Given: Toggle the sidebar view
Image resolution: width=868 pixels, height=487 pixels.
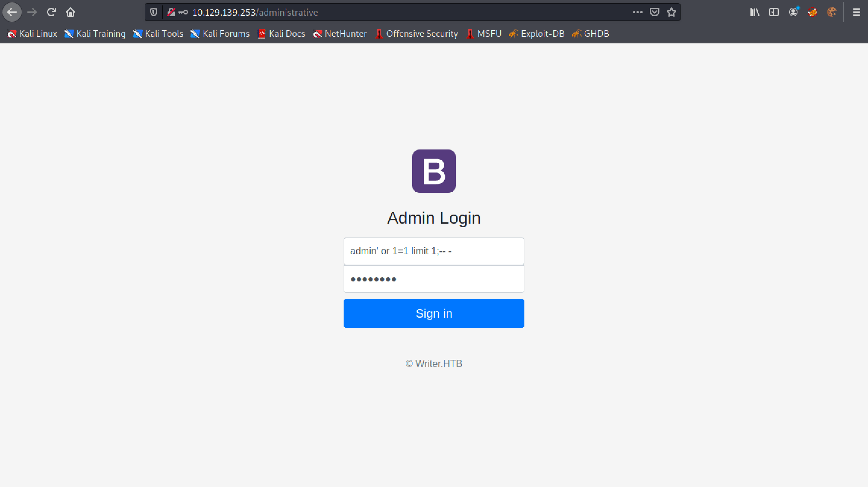Looking at the screenshot, I should click(x=774, y=12).
